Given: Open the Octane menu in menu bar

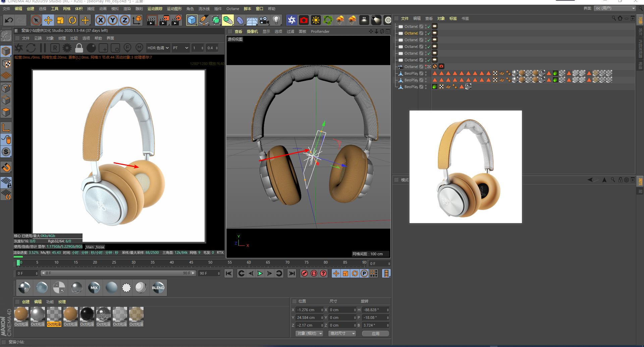Looking at the screenshot, I should [232, 9].
